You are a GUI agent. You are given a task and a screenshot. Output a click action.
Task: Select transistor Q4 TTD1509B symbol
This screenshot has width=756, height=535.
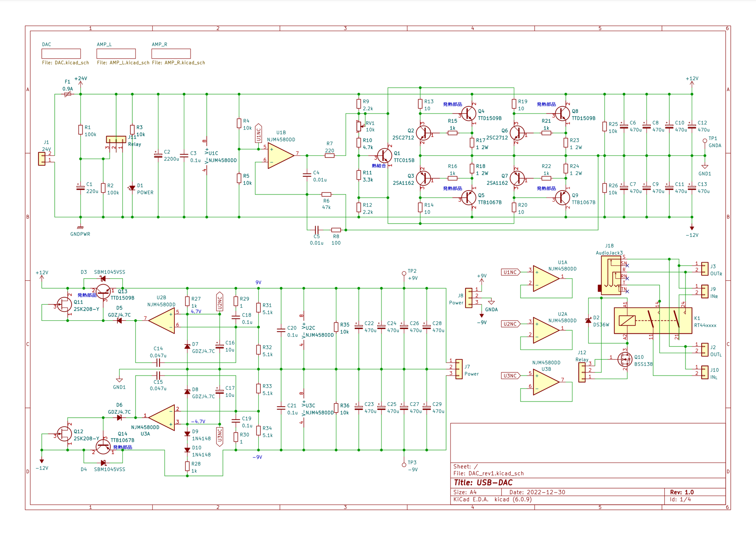pos(469,114)
